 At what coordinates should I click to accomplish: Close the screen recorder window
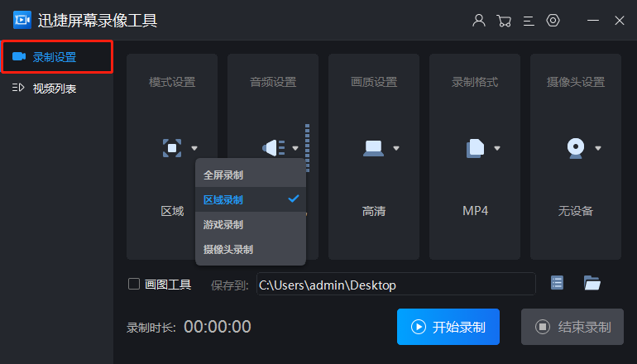point(619,21)
